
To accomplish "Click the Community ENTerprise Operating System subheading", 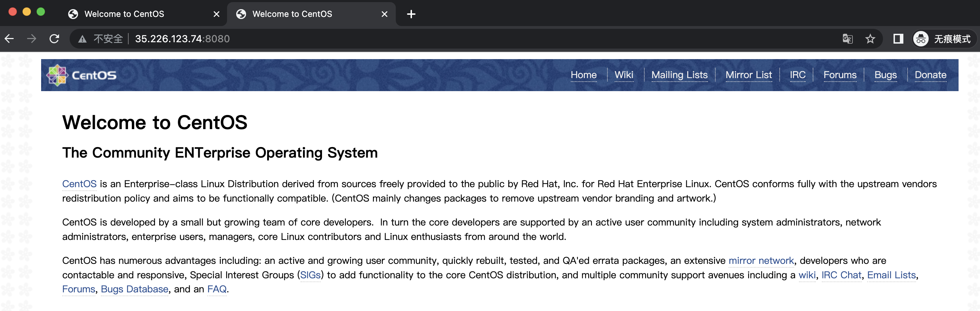I will pyautogui.click(x=220, y=153).
